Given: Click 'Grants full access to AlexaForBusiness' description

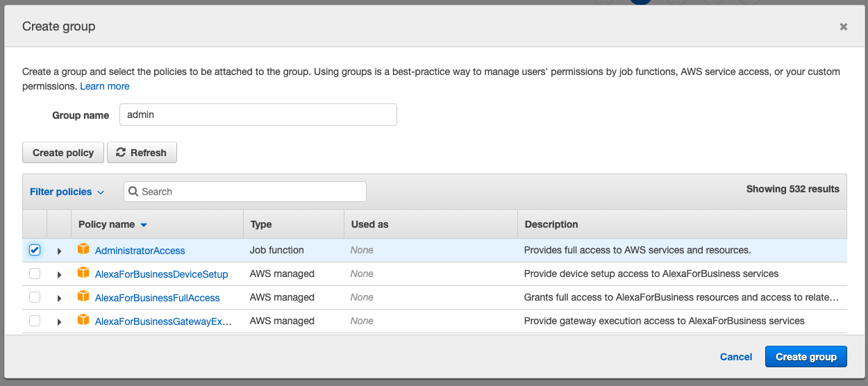Looking at the screenshot, I should pos(681,297).
